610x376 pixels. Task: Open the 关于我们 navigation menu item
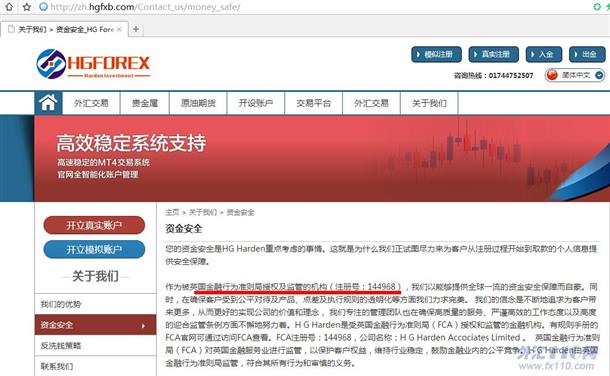click(429, 103)
